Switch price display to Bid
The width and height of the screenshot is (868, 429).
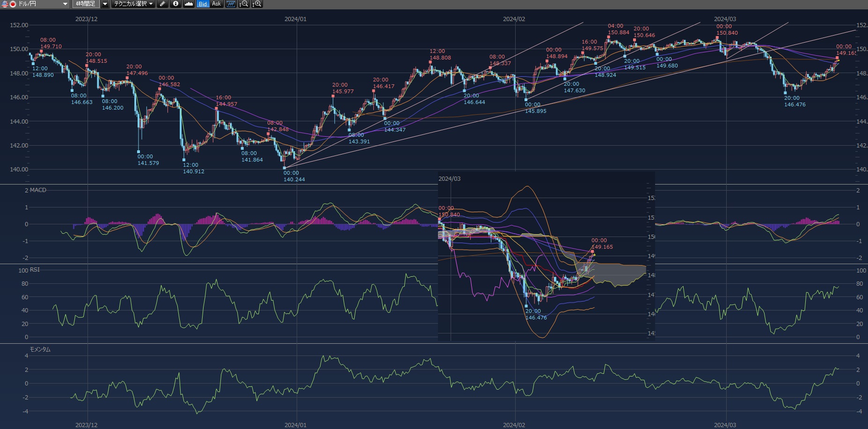pyautogui.click(x=203, y=4)
